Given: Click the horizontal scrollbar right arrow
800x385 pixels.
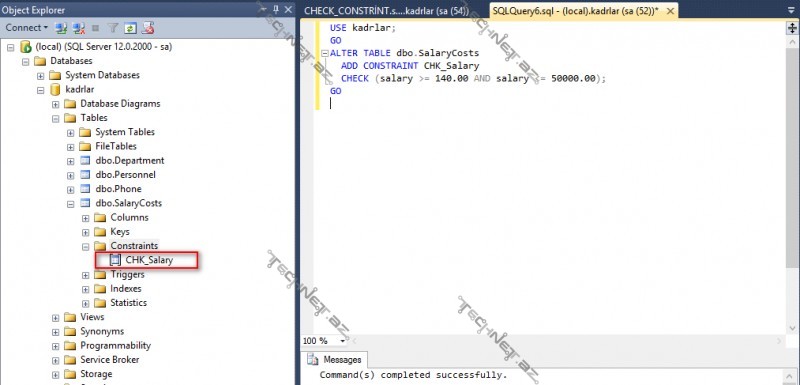Looking at the screenshot, I should coord(779,341).
